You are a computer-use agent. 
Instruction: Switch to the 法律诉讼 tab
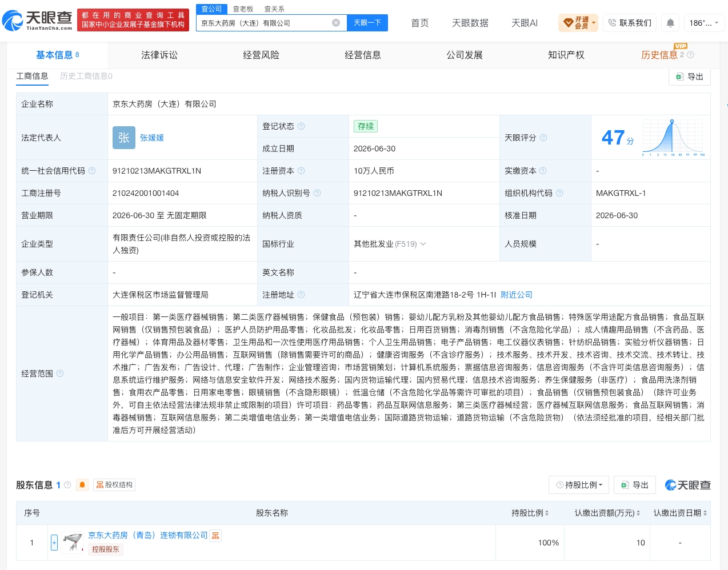[x=159, y=55]
